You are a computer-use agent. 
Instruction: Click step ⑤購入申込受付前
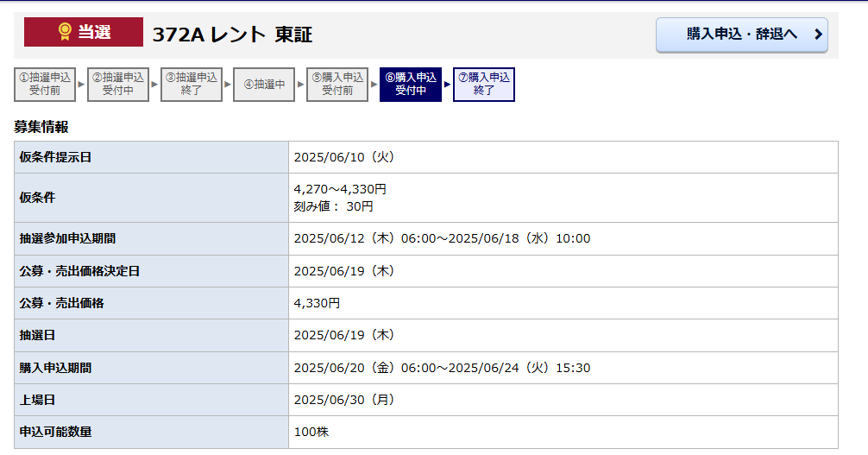tap(337, 85)
